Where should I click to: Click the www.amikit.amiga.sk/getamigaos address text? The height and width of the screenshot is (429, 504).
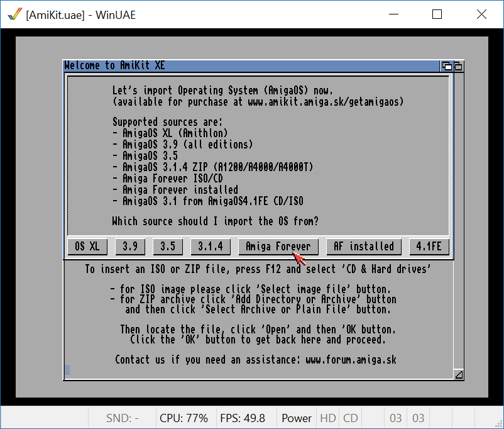326,102
